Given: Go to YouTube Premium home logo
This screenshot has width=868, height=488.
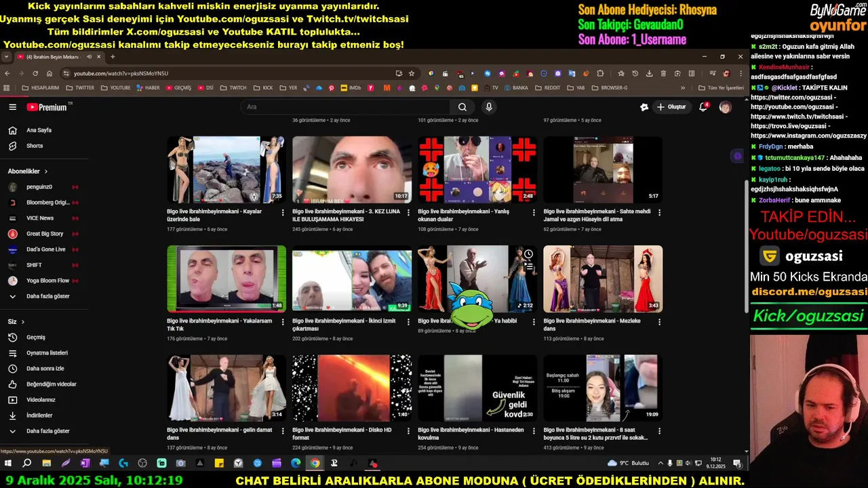Looking at the screenshot, I should [x=47, y=107].
